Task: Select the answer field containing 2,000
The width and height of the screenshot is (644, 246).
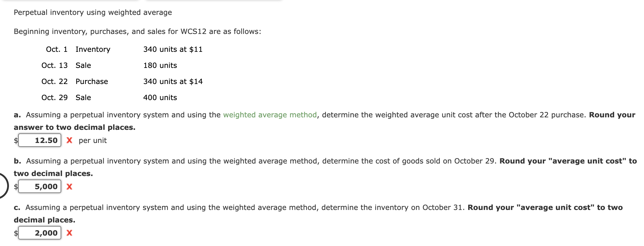Action: click(x=40, y=233)
